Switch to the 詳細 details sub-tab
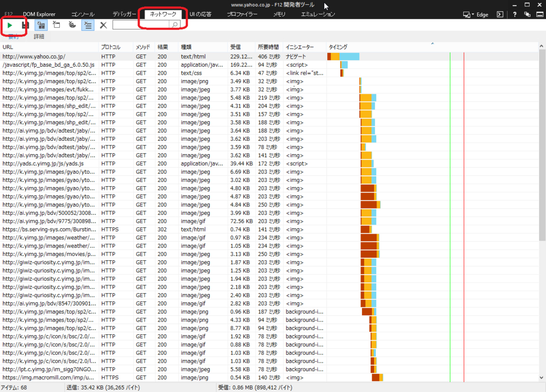 39,37
